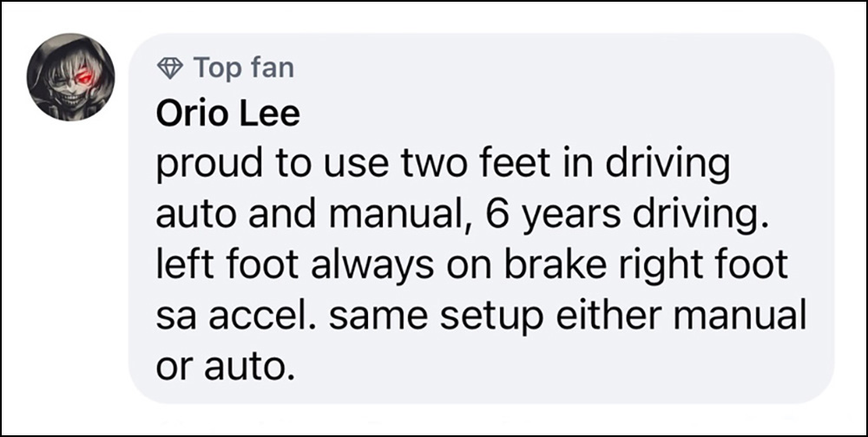Open the Orio Lee commenter name link

pos(228,114)
